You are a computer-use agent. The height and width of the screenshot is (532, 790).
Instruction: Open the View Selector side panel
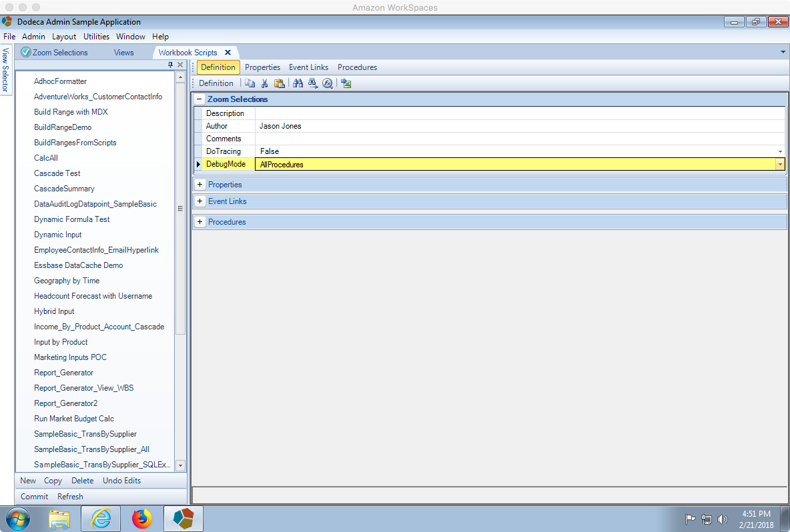[x=5, y=69]
